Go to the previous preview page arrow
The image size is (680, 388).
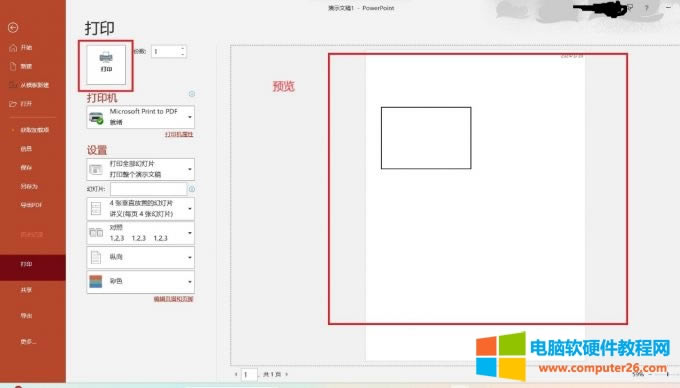click(x=236, y=374)
